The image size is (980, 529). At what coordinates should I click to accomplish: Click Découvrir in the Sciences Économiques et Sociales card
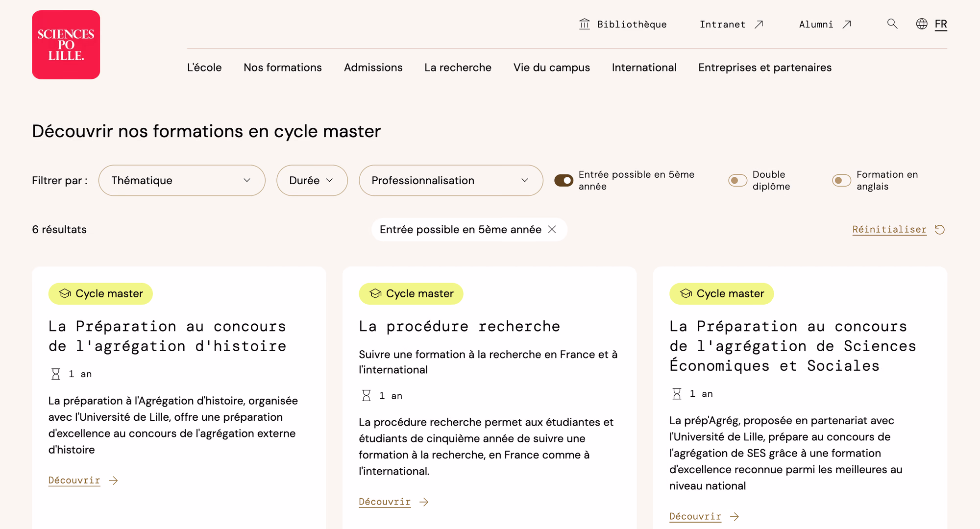coord(695,517)
